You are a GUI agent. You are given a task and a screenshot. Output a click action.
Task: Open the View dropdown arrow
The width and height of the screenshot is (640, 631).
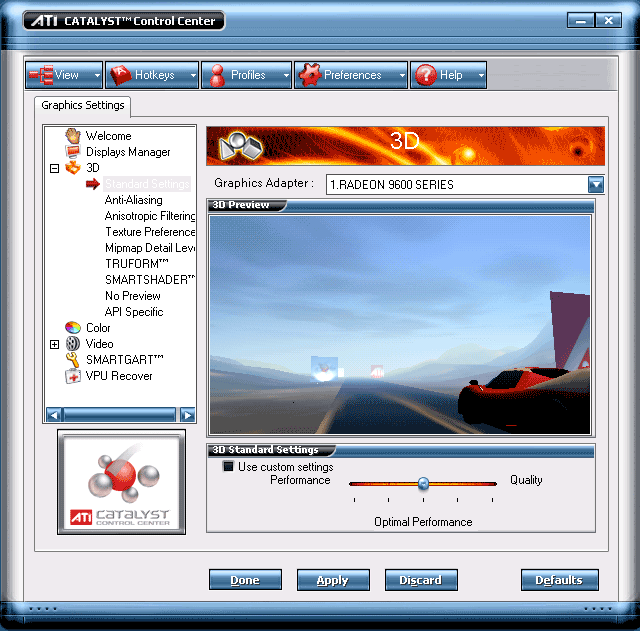(97, 75)
